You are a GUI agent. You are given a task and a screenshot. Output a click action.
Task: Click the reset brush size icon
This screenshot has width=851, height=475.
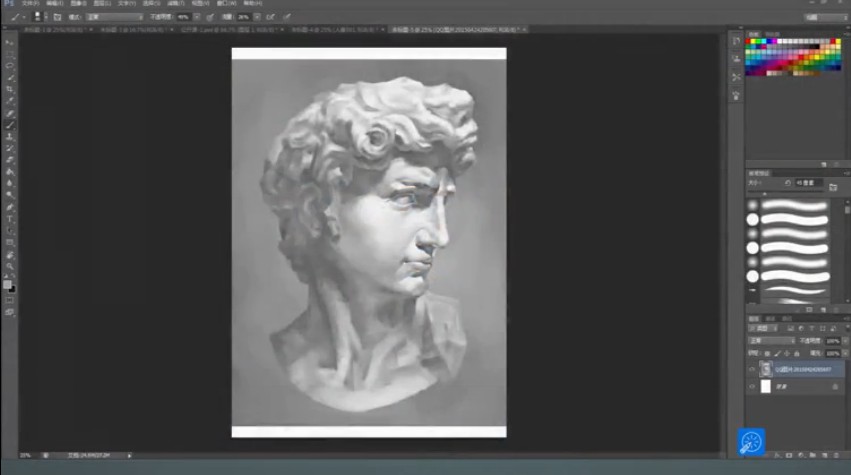click(788, 183)
